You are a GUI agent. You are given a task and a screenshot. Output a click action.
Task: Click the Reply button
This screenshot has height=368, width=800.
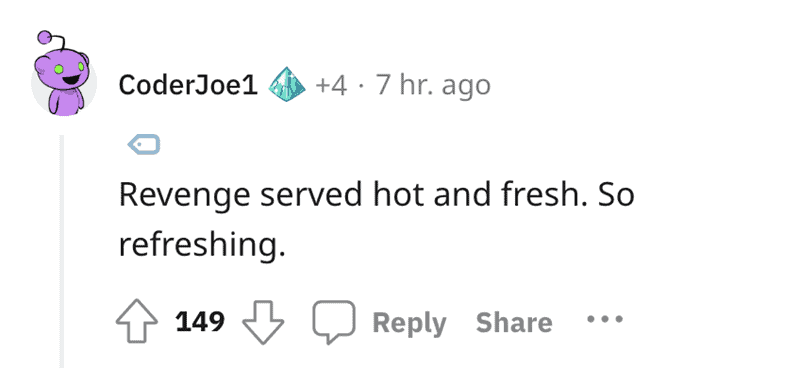coord(409,323)
